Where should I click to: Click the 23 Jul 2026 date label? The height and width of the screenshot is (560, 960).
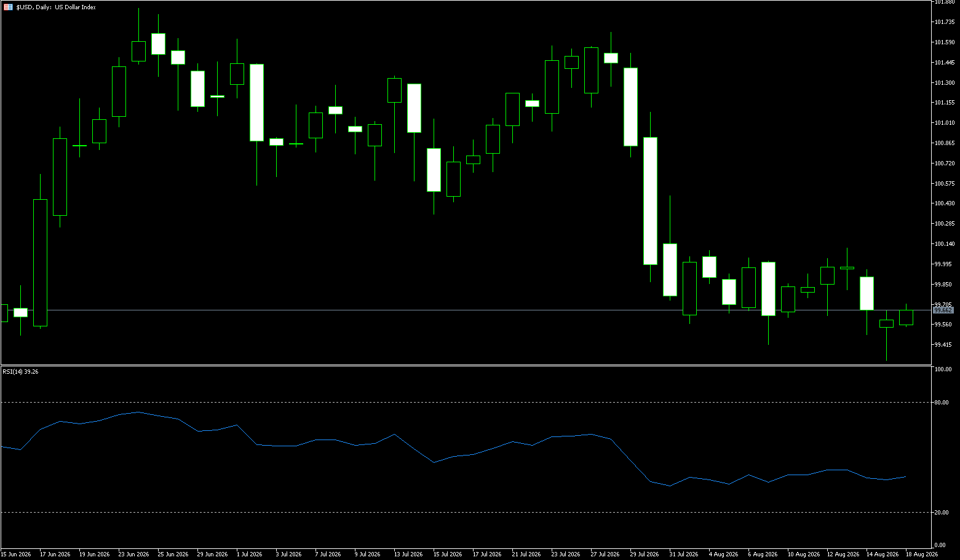click(566, 554)
